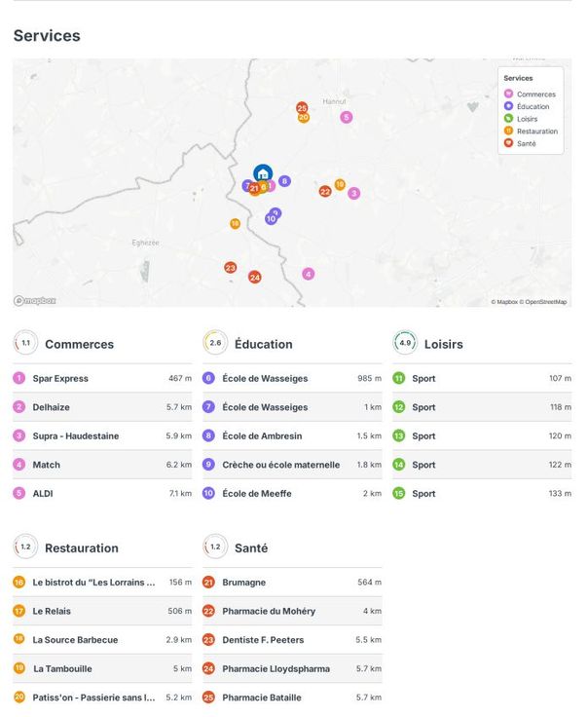Image resolution: width=588 pixels, height=717 pixels.
Task: Click red map marker number 22
Action: tap(325, 191)
